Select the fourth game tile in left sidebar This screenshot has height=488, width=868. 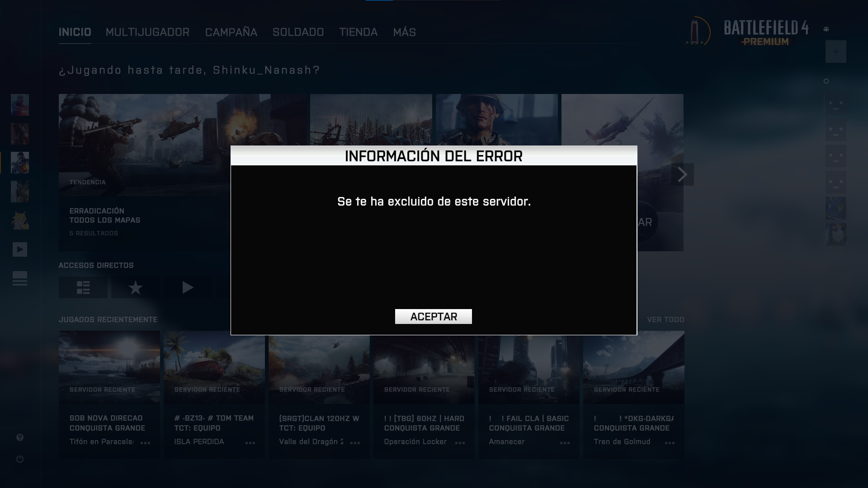coord(20,192)
